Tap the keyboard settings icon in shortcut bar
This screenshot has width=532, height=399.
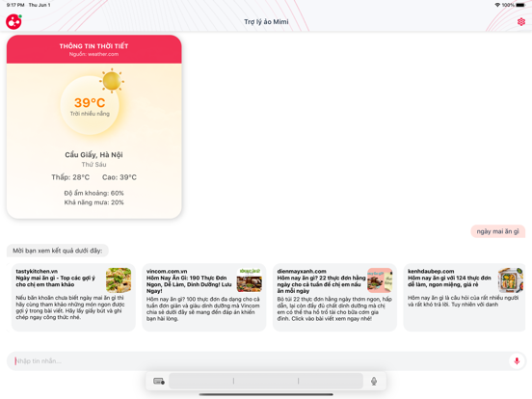pyautogui.click(x=159, y=381)
